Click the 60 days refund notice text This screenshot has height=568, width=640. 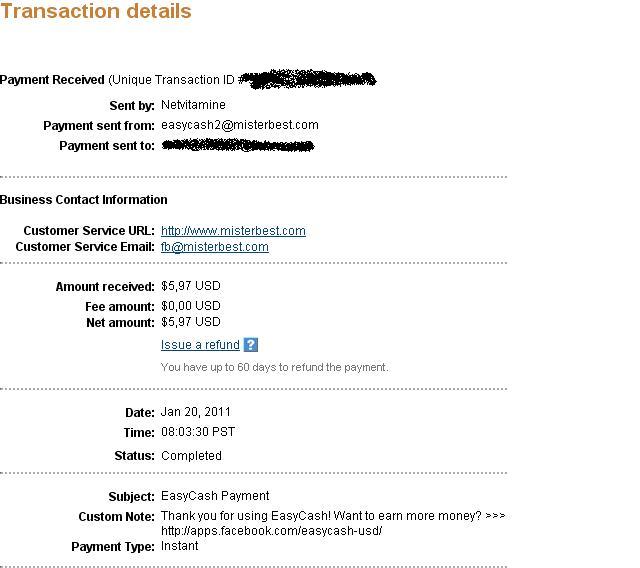[x=274, y=367]
